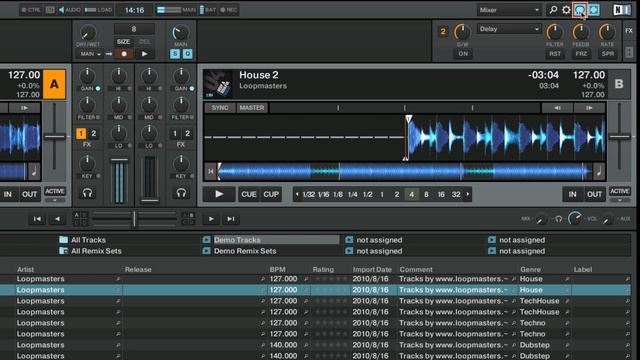Click the OUT loop button on Deck B

coord(594,194)
